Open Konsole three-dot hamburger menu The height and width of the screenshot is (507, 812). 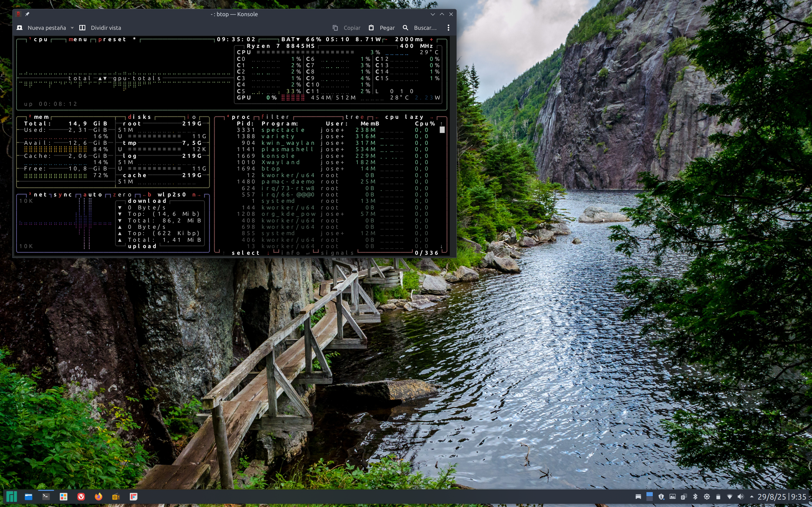448,28
